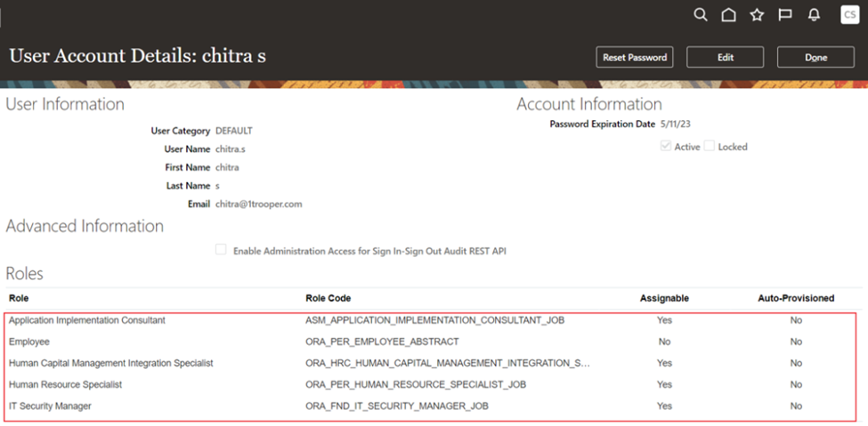Viewport: 868px width, 426px height.
Task: Click the Role Code column header
Action: [x=334, y=298]
